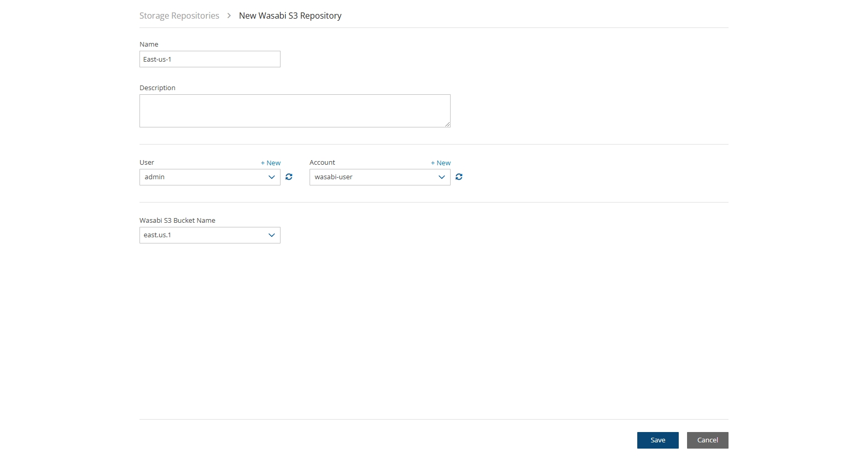Click the User label text
The image size is (868, 460).
(x=147, y=163)
